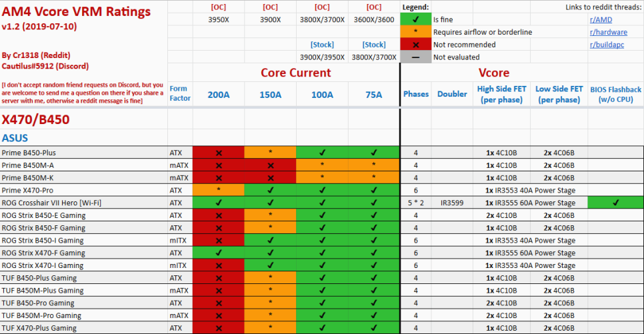Click the orange 75A cell for Prime B450M-K
Screen dimensions: 644x334
click(x=374, y=178)
